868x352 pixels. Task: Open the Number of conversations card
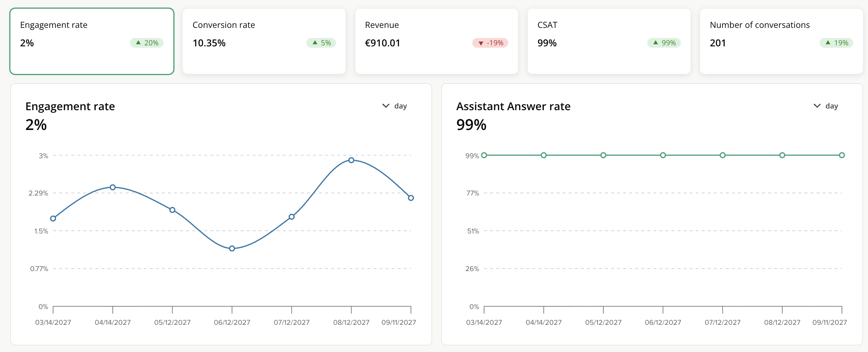click(781, 41)
